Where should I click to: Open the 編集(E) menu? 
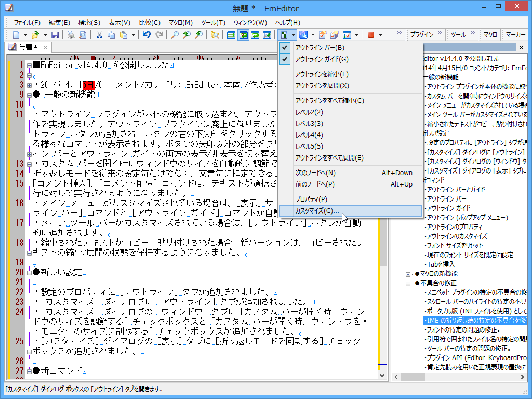tap(59, 23)
